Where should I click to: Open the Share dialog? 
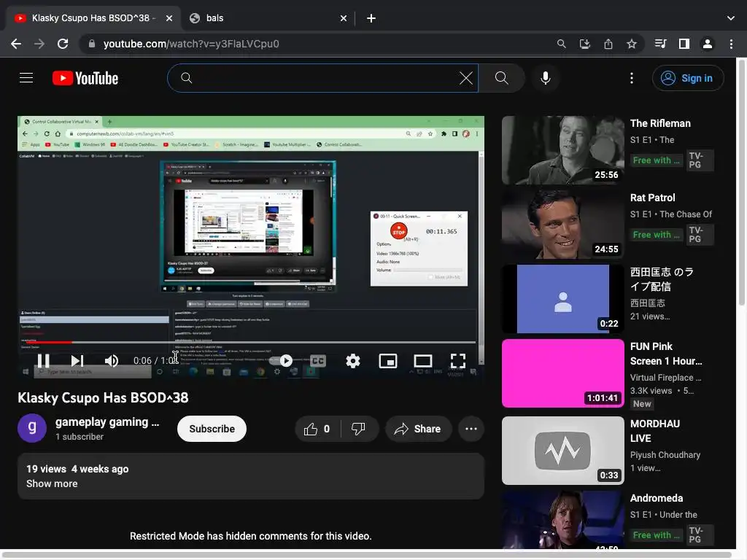pos(418,429)
